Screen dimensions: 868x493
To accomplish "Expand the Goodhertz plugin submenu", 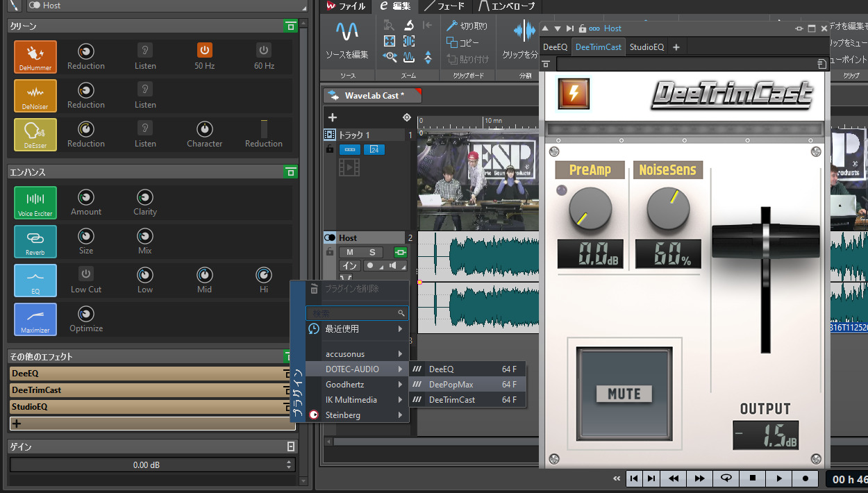I will pyautogui.click(x=358, y=385).
